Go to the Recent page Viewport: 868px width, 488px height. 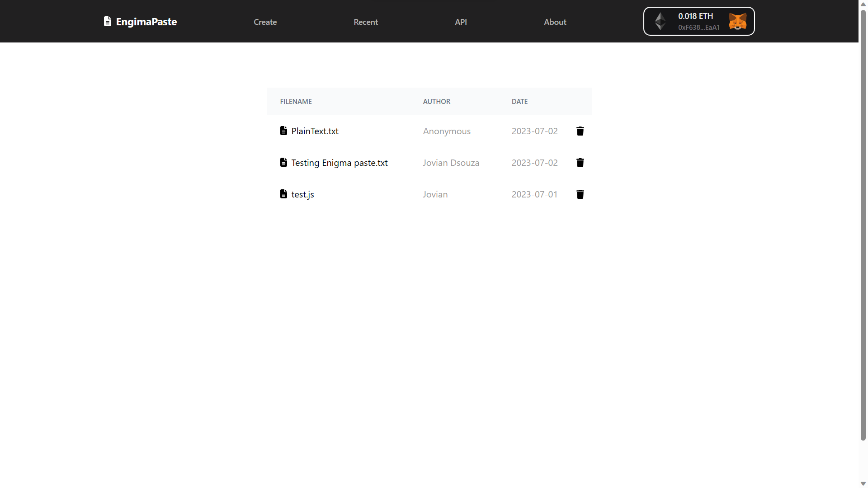pyautogui.click(x=365, y=22)
